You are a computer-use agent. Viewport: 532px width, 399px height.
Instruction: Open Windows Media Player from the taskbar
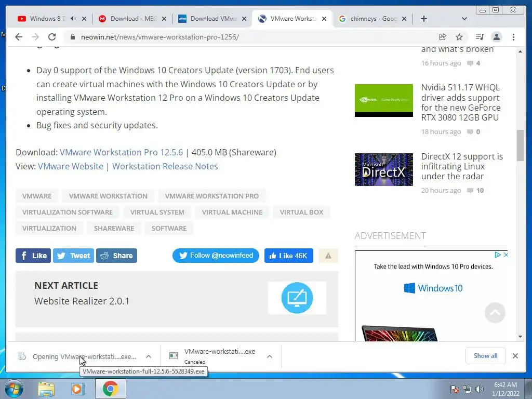pyautogui.click(x=78, y=389)
